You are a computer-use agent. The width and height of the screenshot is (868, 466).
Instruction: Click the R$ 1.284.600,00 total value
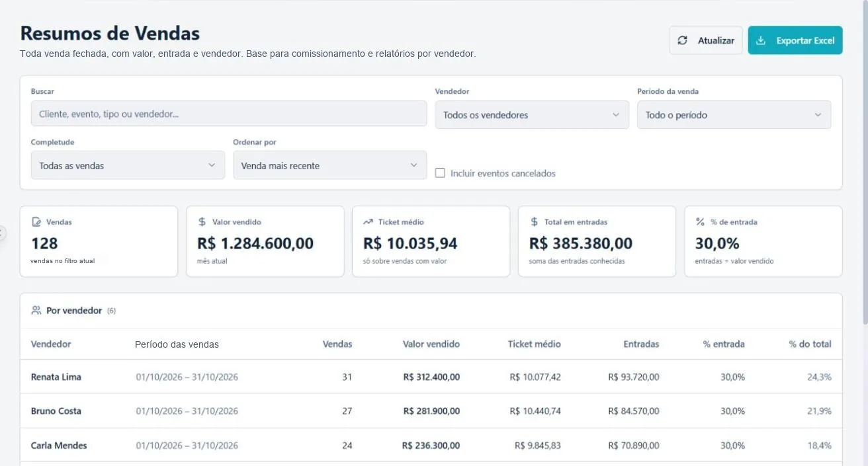[x=255, y=243]
